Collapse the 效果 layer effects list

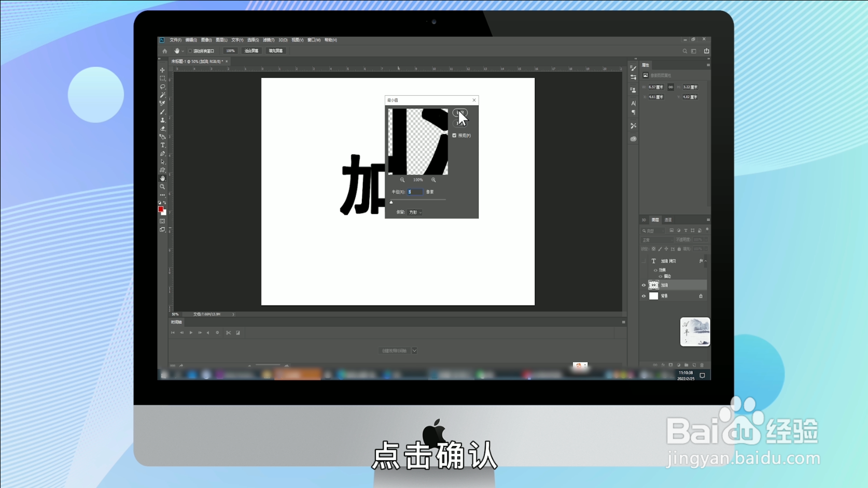(706, 261)
